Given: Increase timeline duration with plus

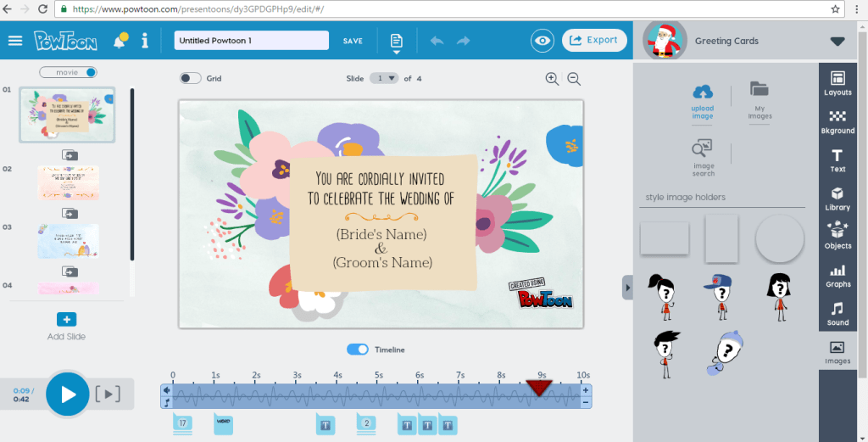Looking at the screenshot, I should pos(586,390).
